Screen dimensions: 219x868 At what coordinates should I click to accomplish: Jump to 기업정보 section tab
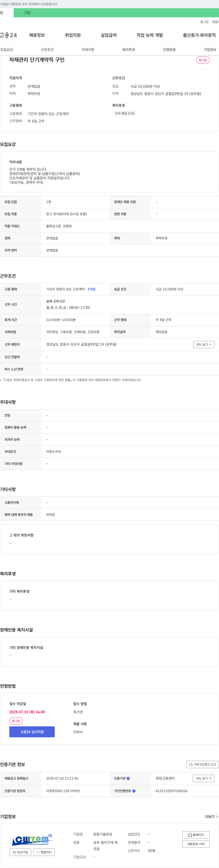(210, 50)
